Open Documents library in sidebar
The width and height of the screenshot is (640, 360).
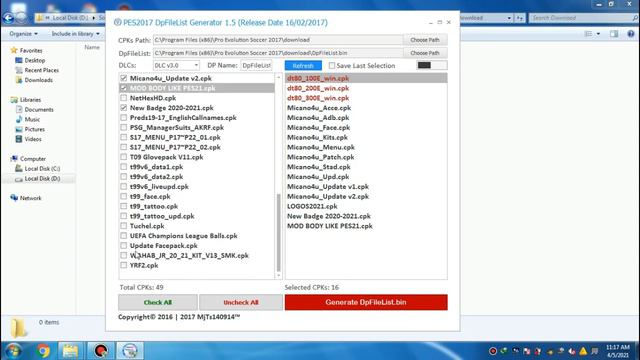tap(39, 109)
